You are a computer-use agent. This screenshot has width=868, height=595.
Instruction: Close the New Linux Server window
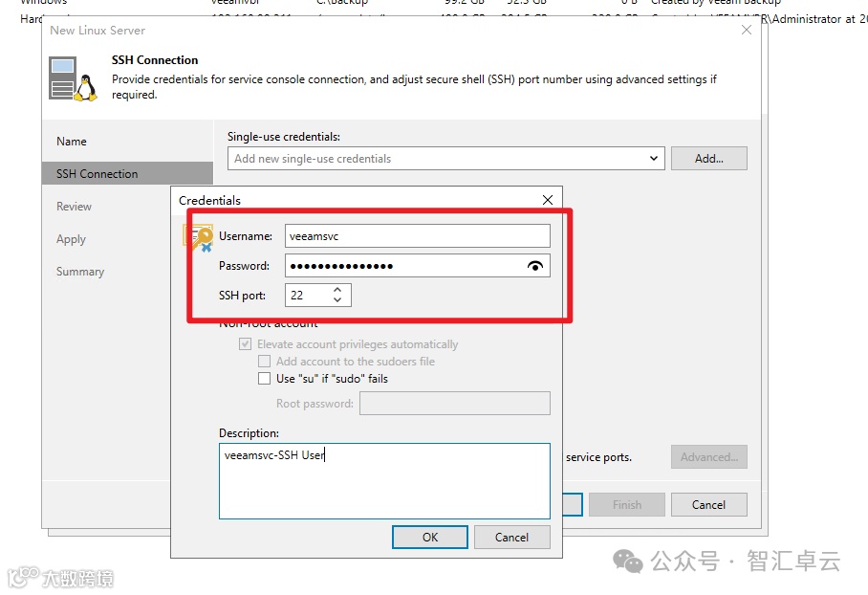(x=747, y=30)
